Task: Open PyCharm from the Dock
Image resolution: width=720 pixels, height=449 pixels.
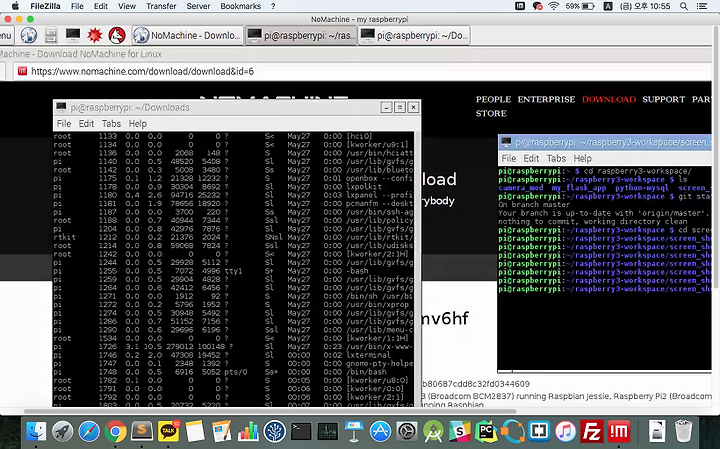Action: (486, 432)
